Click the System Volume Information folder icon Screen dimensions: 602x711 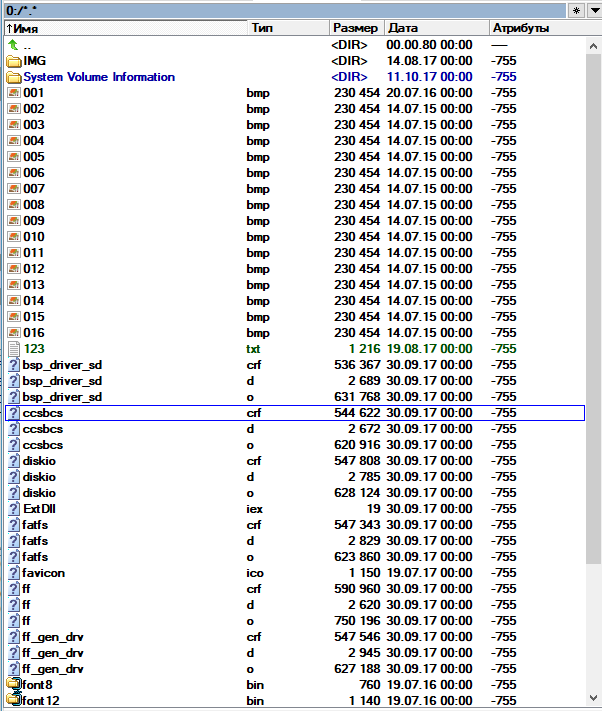(14, 77)
